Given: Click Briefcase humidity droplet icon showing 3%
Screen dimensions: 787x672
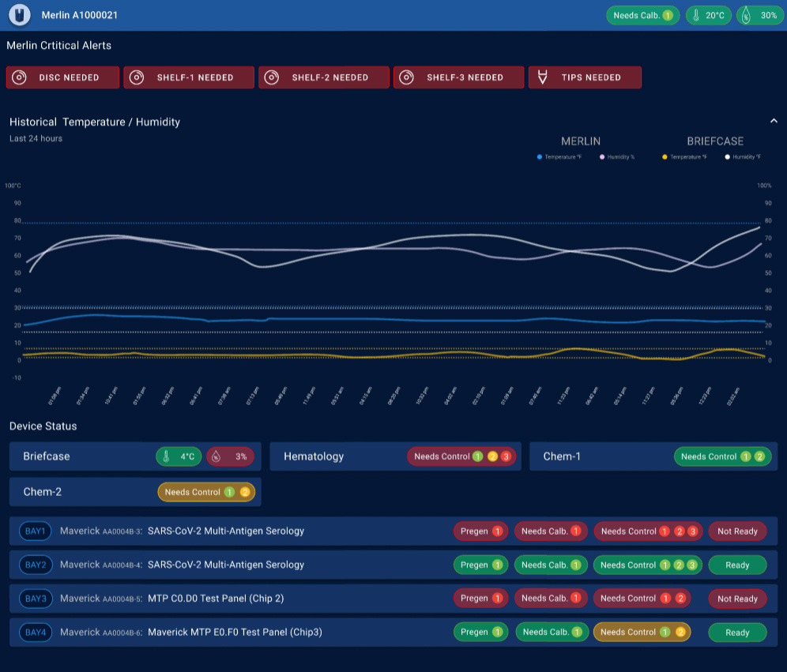Looking at the screenshot, I should 217,456.
